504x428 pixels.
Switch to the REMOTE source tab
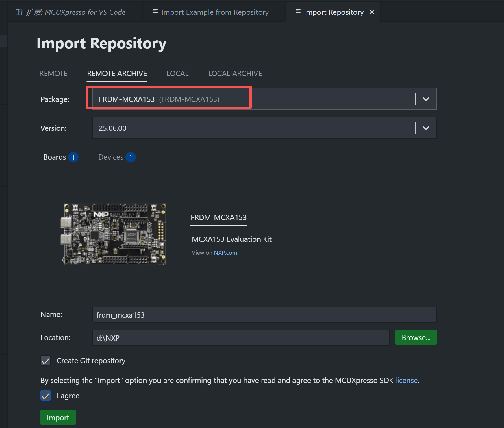tap(53, 73)
